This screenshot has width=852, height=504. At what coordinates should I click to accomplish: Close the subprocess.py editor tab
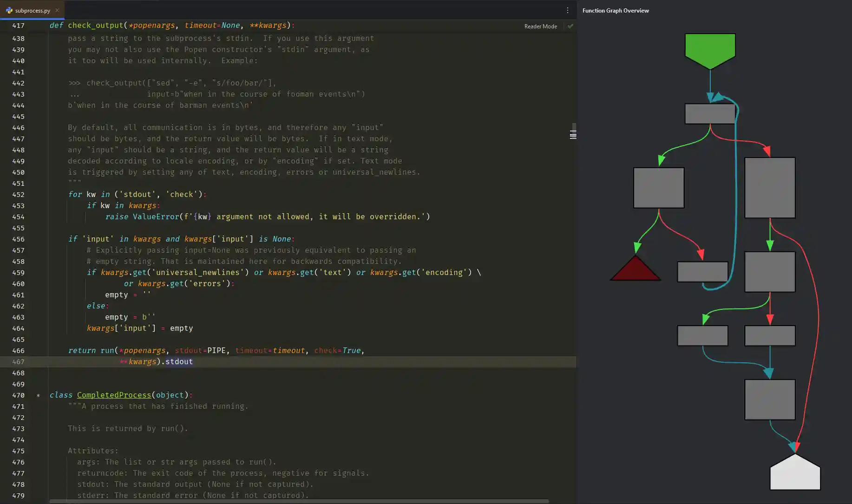pos(57,10)
